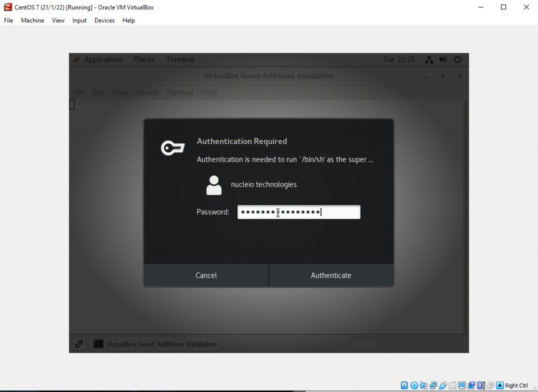
Task: Click the USB devices status icon
Action: (443, 386)
